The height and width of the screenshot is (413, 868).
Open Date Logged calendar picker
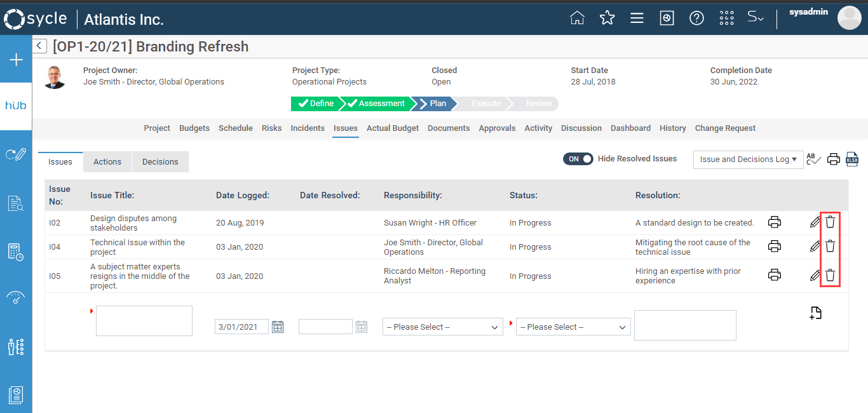click(278, 327)
